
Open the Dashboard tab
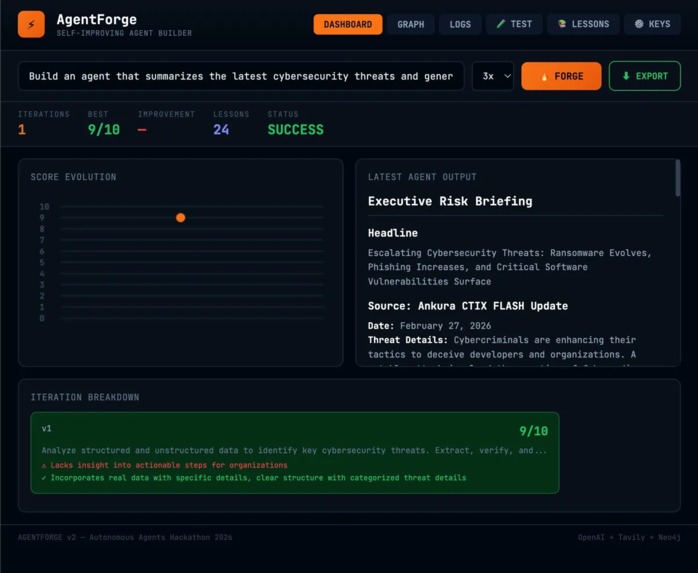348,24
